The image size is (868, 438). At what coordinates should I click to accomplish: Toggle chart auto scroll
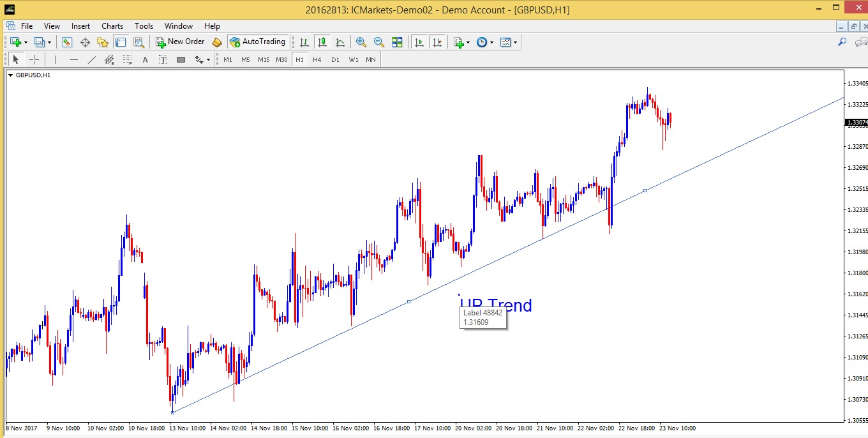(419, 42)
